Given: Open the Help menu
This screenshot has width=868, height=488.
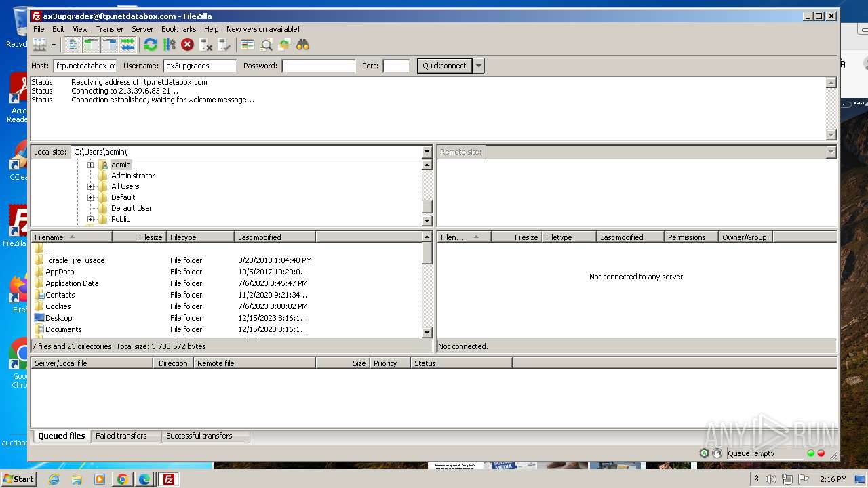Looking at the screenshot, I should coord(211,29).
